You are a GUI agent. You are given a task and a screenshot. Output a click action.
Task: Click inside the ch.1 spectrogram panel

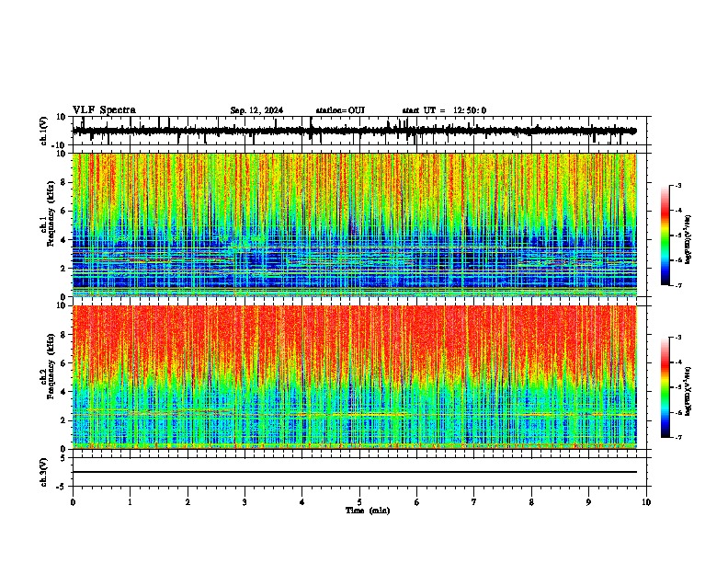[354, 224]
